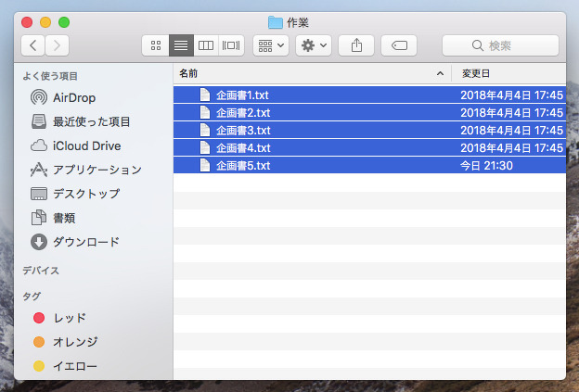Image resolution: width=579 pixels, height=392 pixels.
Task: Switch to column view mode
Action: pyautogui.click(x=205, y=44)
